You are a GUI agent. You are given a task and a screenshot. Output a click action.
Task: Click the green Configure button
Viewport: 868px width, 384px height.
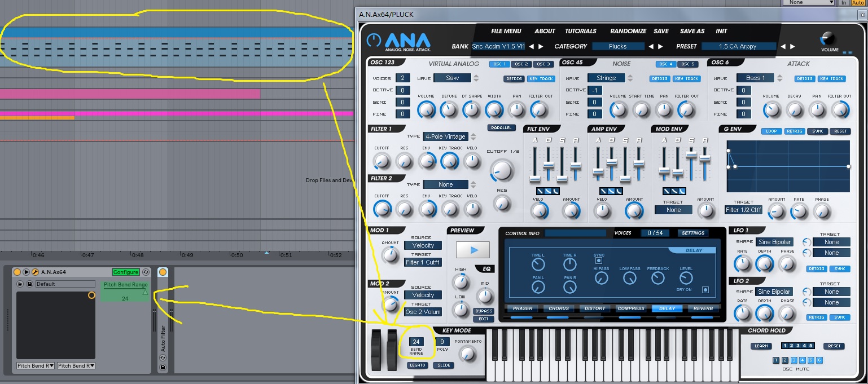click(x=125, y=272)
